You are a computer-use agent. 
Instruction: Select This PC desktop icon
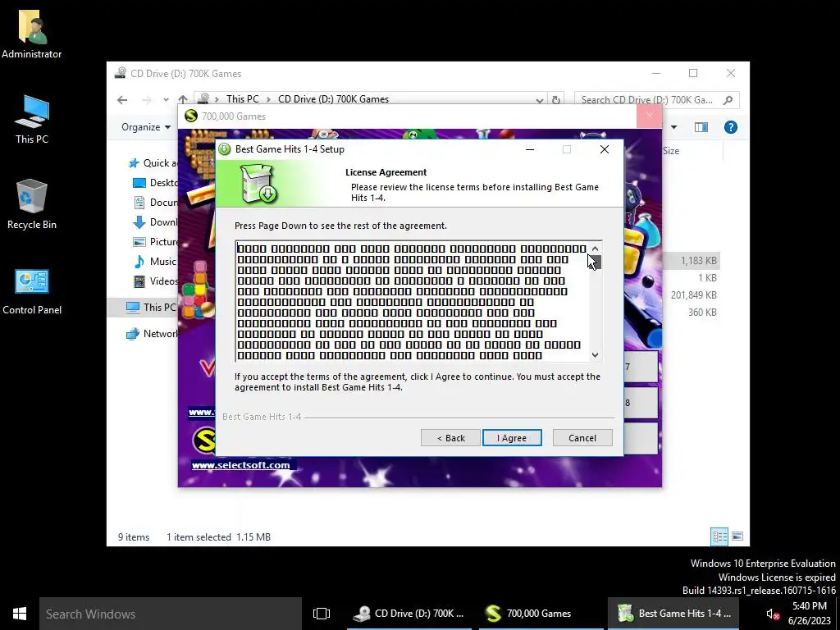coord(32,119)
